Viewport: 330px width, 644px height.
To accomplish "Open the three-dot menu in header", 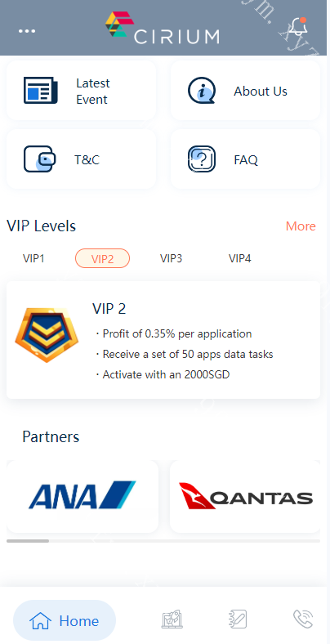I will (27, 31).
